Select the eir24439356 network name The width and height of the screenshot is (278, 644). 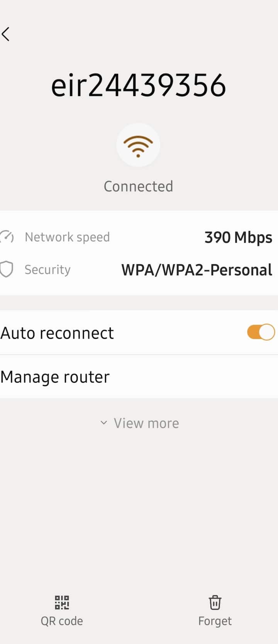(x=138, y=85)
